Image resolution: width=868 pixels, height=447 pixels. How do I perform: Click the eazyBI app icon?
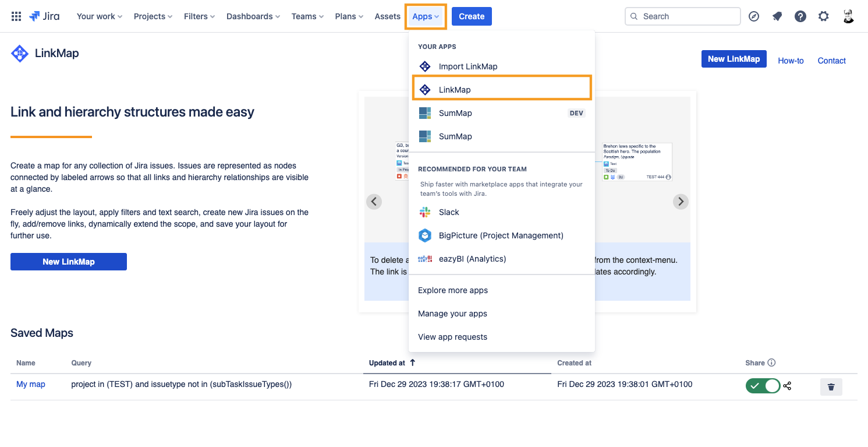pos(425,259)
